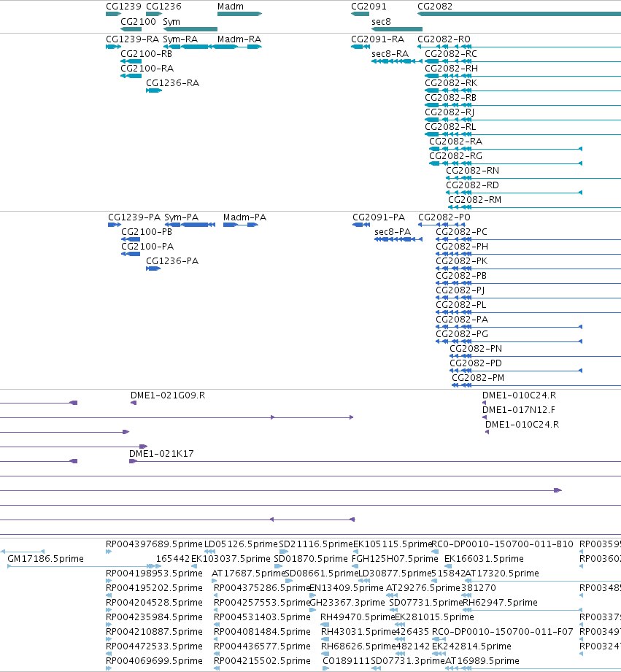Select the Madm gene glyph
The image size is (621, 672).
[239, 14]
